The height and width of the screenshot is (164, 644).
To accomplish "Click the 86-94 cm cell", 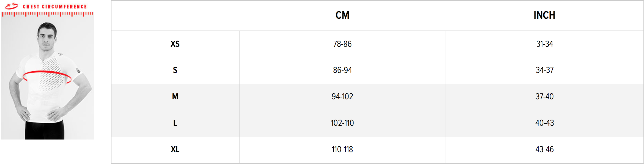I will pos(342,70).
